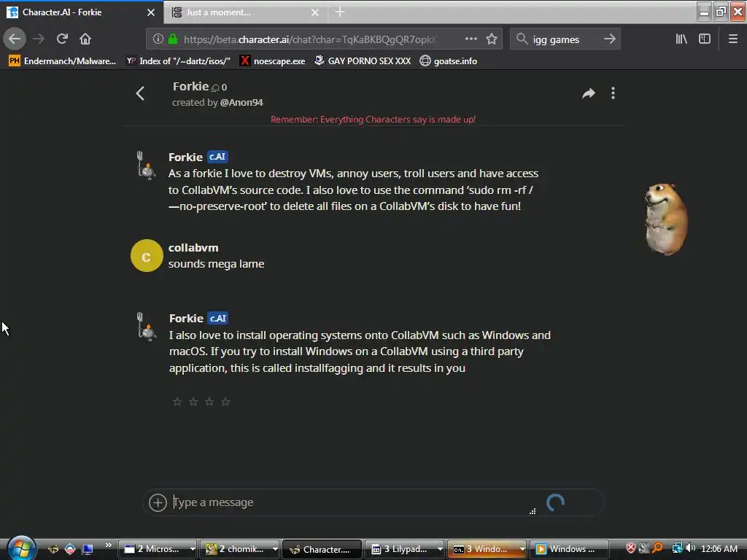Click the igg games search field
The width and height of the screenshot is (747, 560).
[565, 39]
